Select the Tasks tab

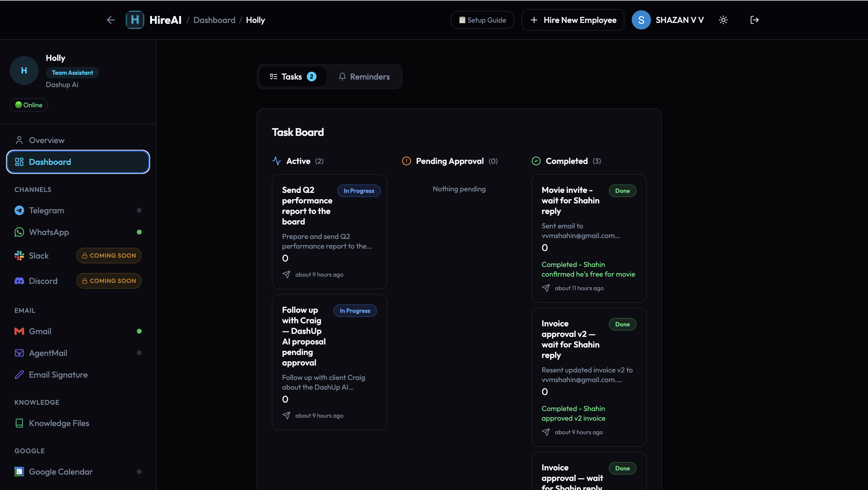[x=292, y=77]
